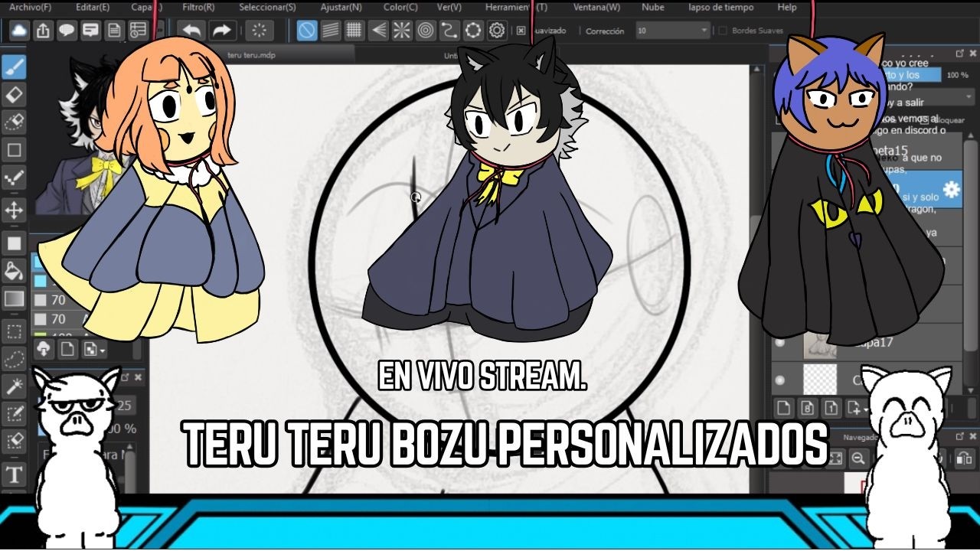Click the export/share toolbar icon
Image resolution: width=980 pixels, height=551 pixels.
(x=44, y=31)
